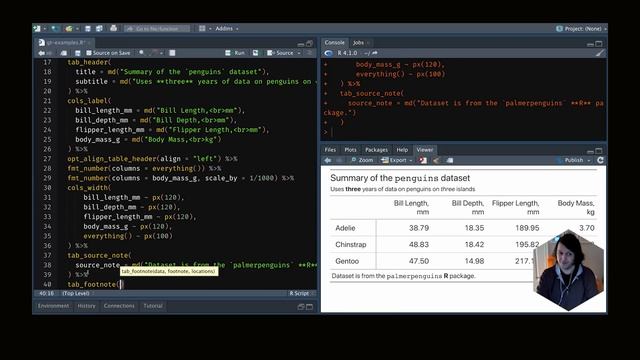The height and width of the screenshot is (360, 640).
Task: Click the Source button
Action: [x=280, y=53]
